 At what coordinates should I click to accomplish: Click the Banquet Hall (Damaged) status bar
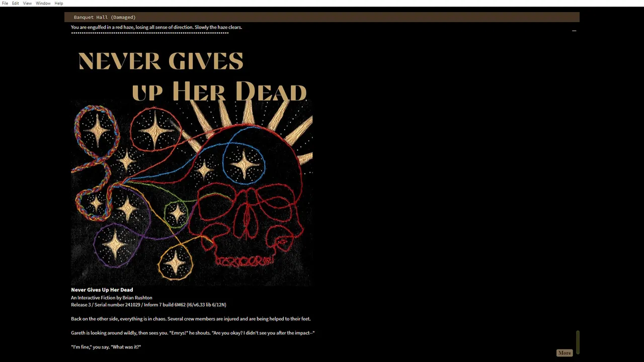(322, 17)
